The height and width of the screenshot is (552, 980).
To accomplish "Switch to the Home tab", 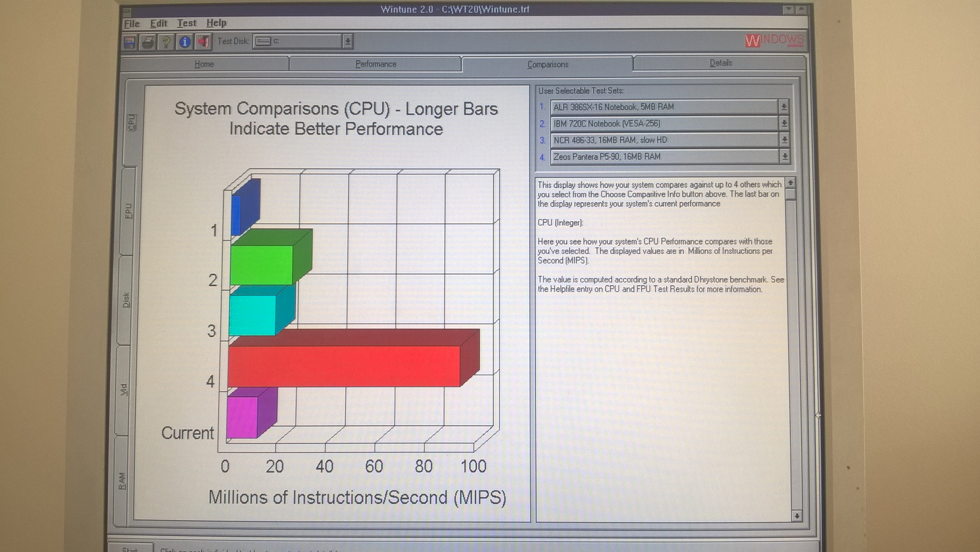I will click(204, 64).
